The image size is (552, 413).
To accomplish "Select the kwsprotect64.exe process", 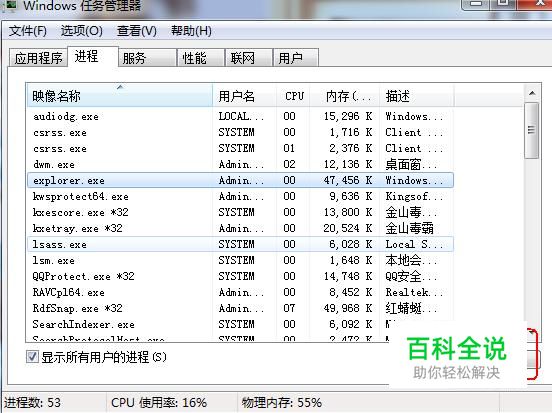I will (240, 196).
